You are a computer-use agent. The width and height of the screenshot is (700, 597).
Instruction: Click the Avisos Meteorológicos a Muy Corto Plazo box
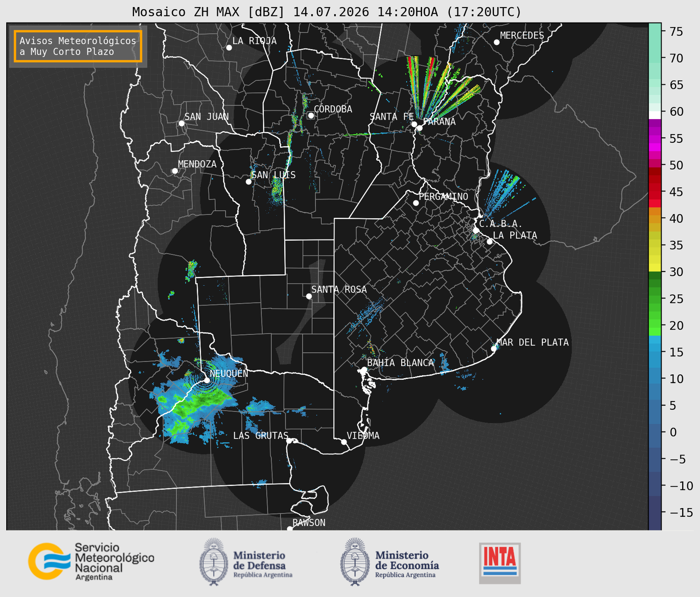tap(78, 46)
